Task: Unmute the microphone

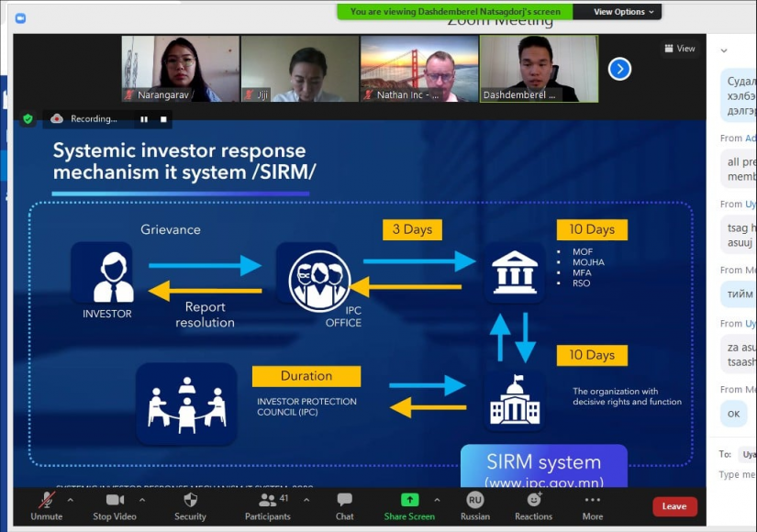Action: pos(47,506)
